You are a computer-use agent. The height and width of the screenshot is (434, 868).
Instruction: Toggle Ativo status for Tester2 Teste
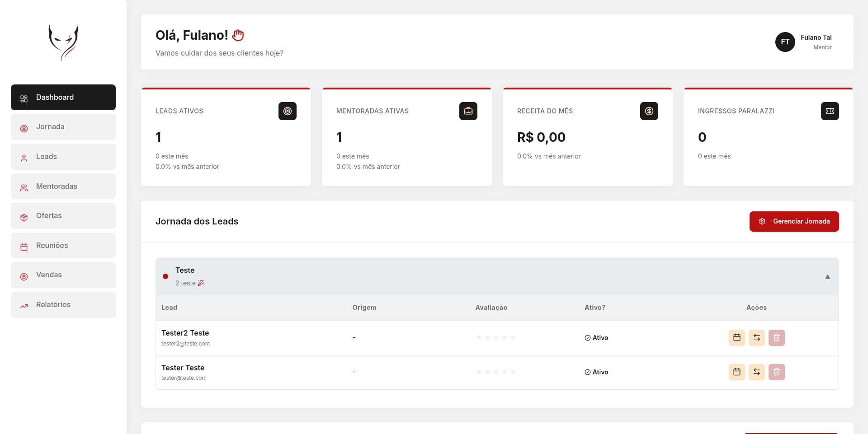[x=596, y=338]
